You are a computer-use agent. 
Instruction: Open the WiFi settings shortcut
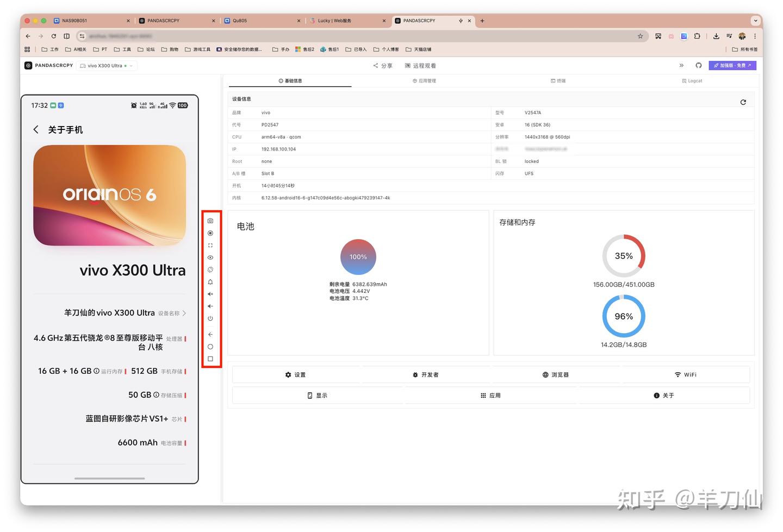pyautogui.click(x=686, y=374)
